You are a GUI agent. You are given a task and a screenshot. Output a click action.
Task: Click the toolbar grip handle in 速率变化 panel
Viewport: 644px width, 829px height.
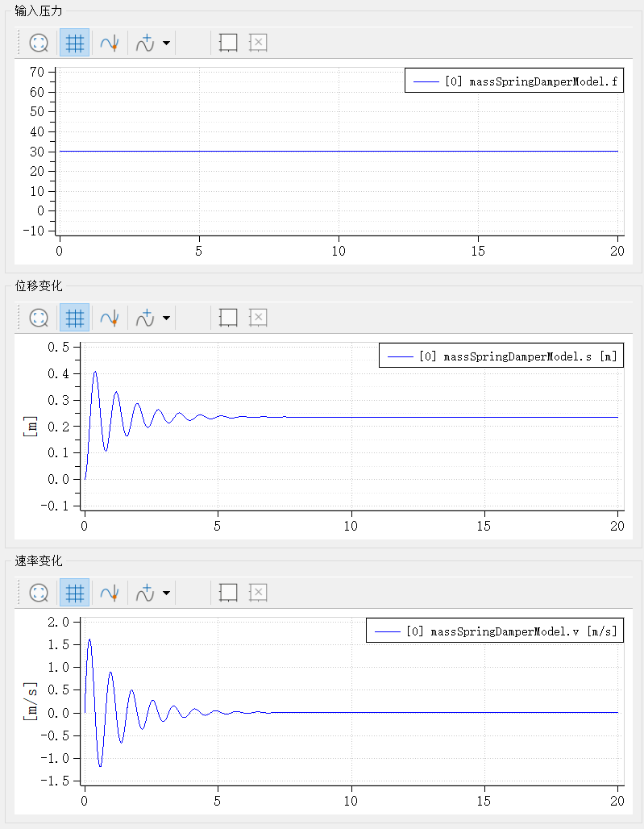tap(19, 593)
